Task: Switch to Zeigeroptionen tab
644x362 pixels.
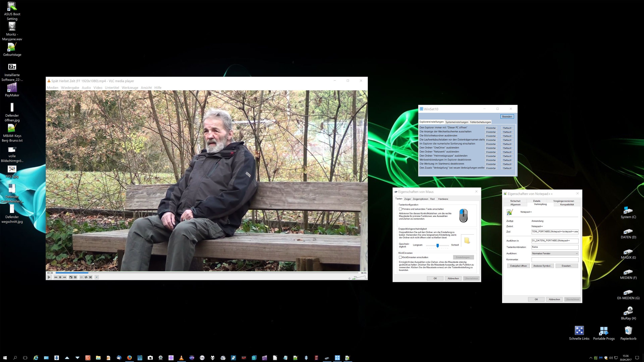Action: pyautogui.click(x=420, y=199)
